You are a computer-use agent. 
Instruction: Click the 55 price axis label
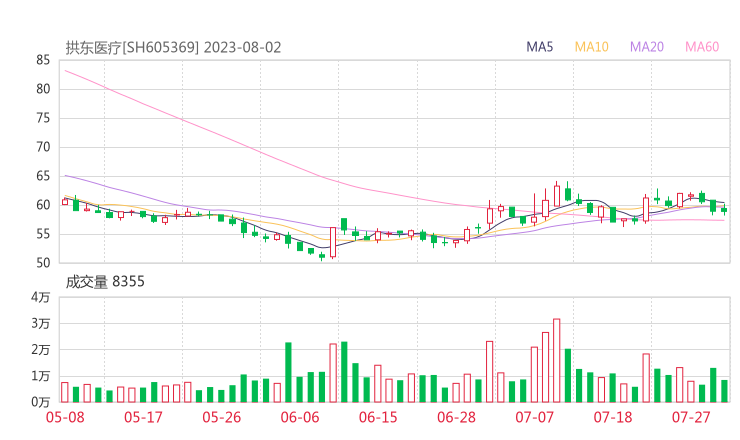pos(43,234)
